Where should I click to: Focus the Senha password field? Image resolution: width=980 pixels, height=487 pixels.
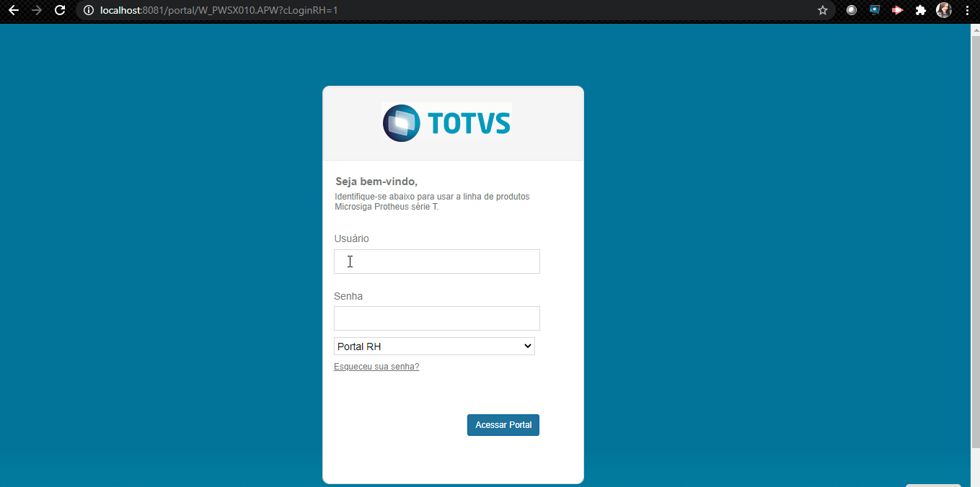[437, 318]
